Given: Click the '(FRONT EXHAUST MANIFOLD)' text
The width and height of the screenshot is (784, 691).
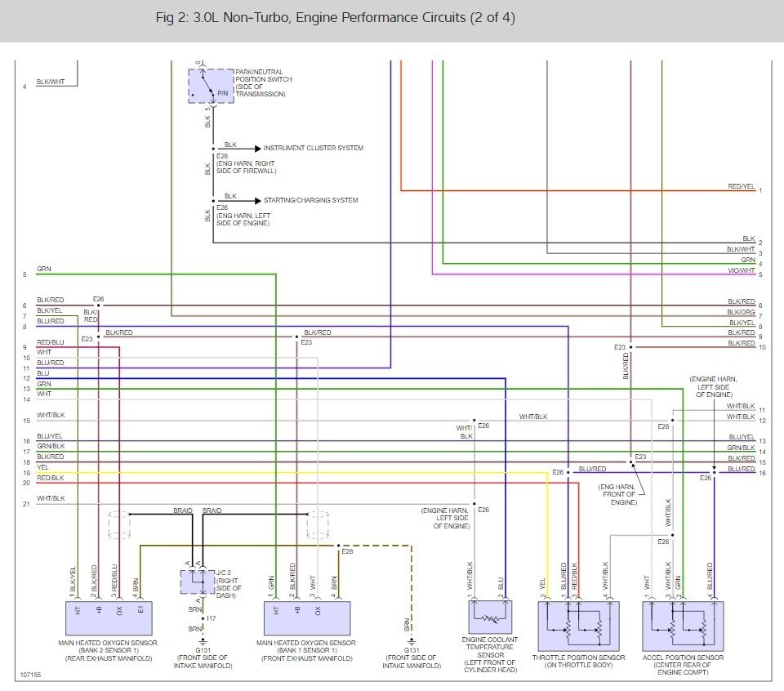Looking at the screenshot, I should tap(307, 658).
